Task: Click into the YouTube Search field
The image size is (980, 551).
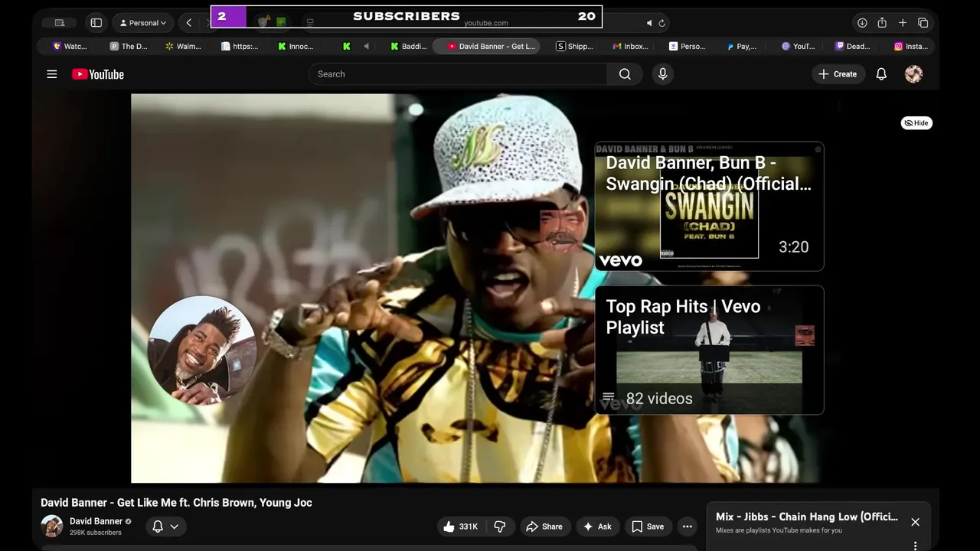Action: pos(458,74)
